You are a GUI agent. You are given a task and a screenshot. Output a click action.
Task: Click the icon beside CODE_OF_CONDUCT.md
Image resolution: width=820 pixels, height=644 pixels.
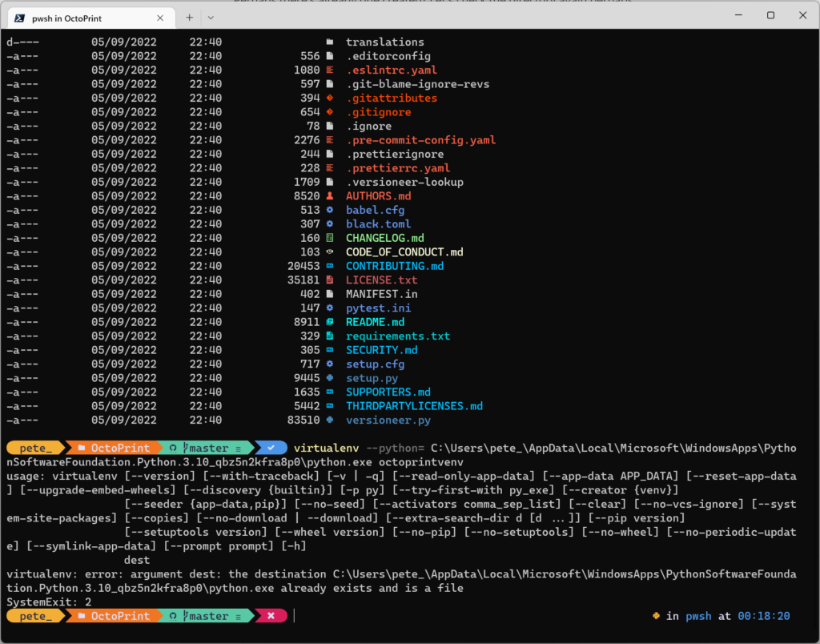330,252
